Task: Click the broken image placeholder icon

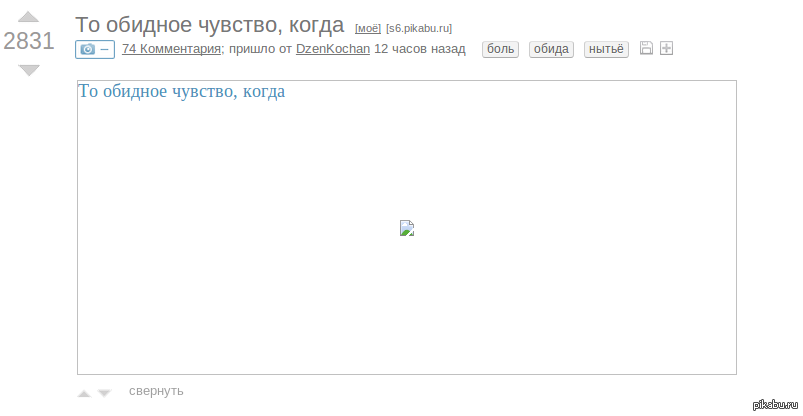Action: (407, 228)
